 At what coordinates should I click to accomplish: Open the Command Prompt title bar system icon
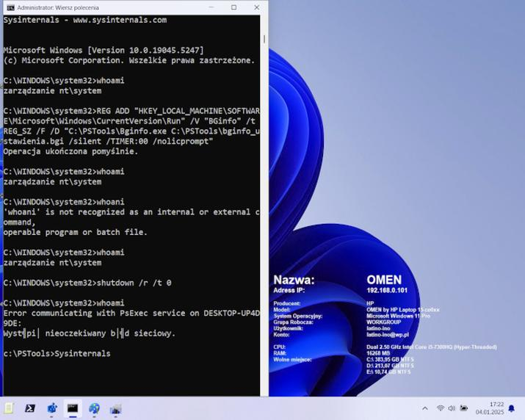(x=10, y=7)
